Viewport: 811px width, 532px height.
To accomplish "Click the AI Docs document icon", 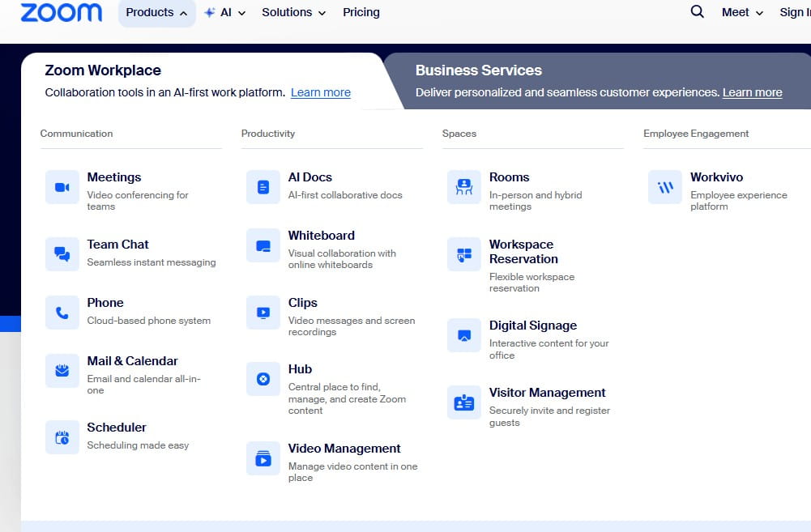I will pyautogui.click(x=263, y=187).
